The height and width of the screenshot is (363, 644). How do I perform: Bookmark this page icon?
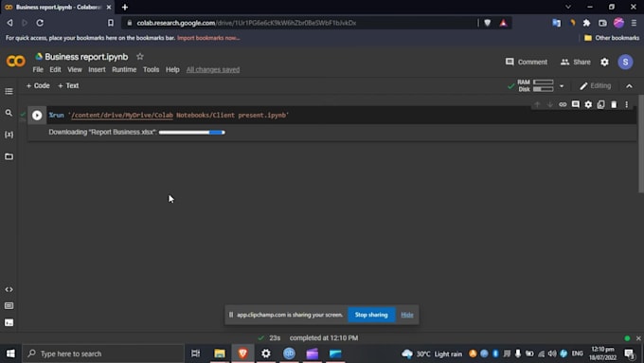point(111,23)
